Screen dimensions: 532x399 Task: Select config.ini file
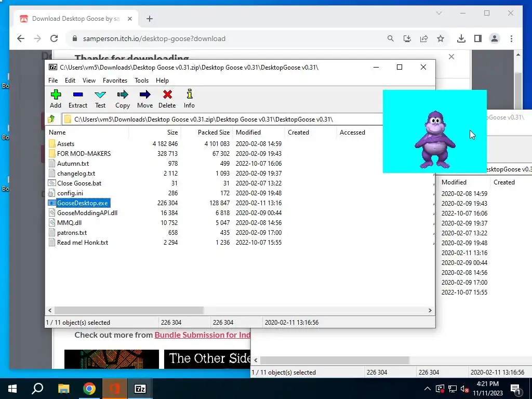point(70,193)
